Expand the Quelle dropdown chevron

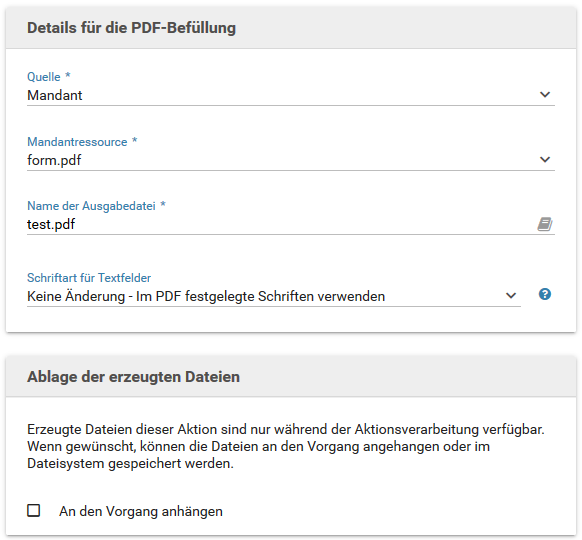[x=545, y=95]
